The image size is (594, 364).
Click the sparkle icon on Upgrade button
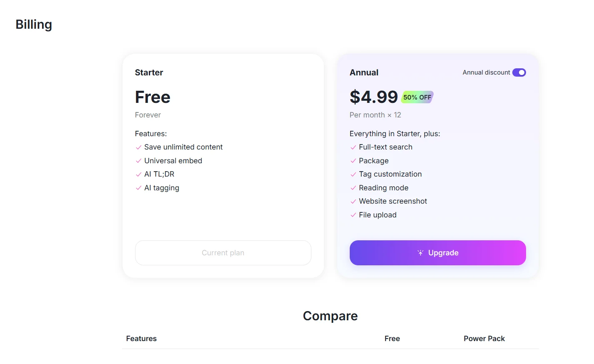pos(420,253)
